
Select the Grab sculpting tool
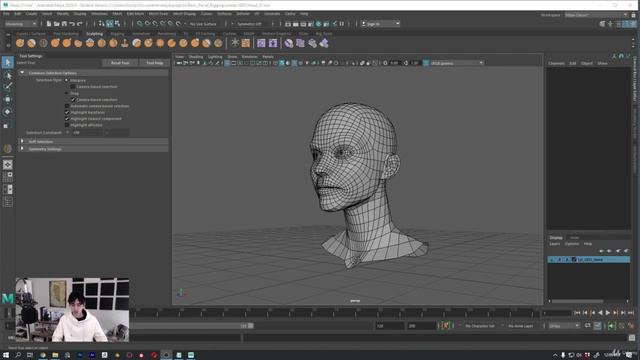[x=55, y=43]
